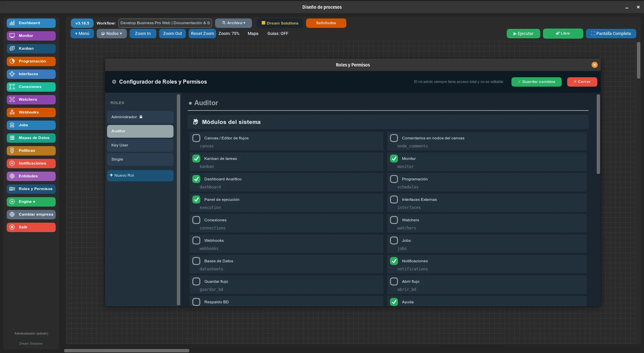Toggle Guías: OFF setting
Image resolution: width=644 pixels, height=353 pixels.
point(278,34)
